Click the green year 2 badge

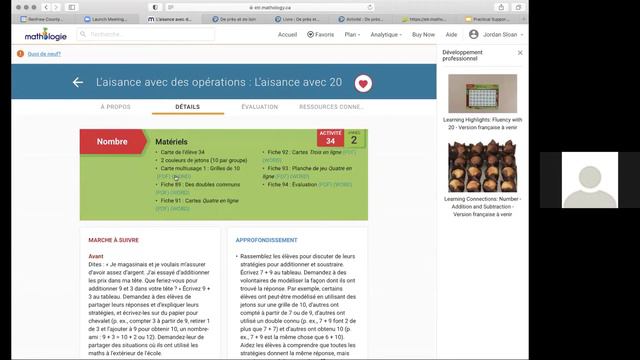(354, 138)
